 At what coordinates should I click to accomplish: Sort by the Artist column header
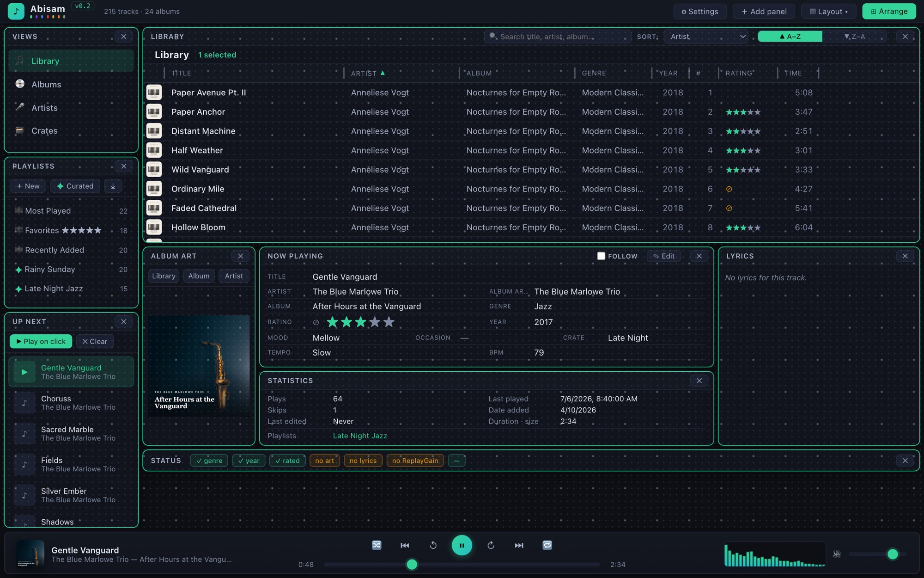click(368, 73)
